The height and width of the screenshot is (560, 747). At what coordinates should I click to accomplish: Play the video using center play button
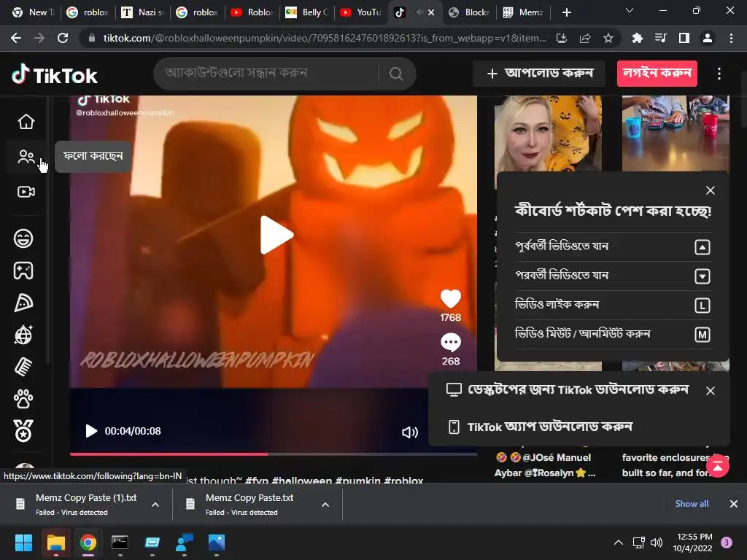pyautogui.click(x=276, y=235)
